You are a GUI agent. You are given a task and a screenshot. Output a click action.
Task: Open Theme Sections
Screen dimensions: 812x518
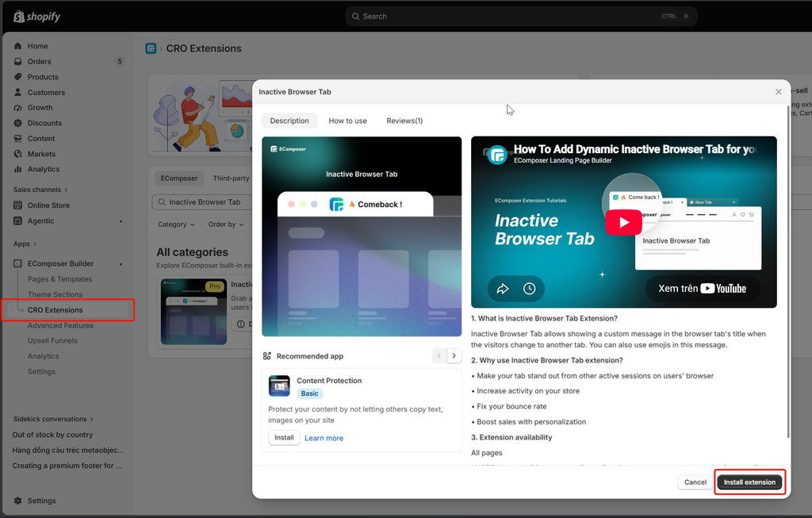coord(55,295)
